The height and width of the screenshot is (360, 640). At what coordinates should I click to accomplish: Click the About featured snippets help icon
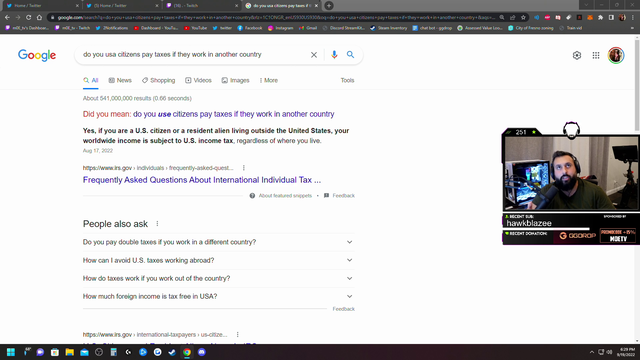[x=252, y=196]
